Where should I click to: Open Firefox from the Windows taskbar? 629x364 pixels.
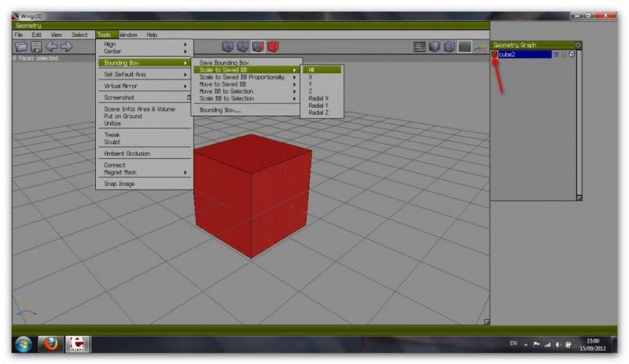tap(50, 344)
